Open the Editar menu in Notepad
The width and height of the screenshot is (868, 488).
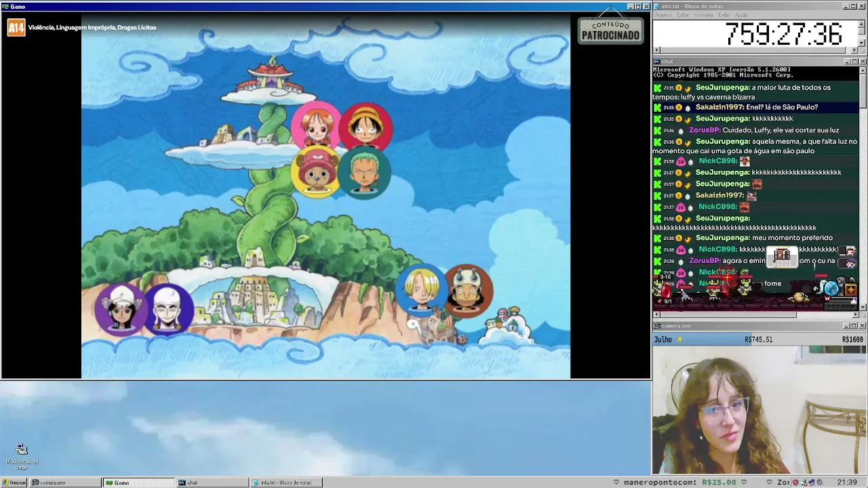coord(683,15)
